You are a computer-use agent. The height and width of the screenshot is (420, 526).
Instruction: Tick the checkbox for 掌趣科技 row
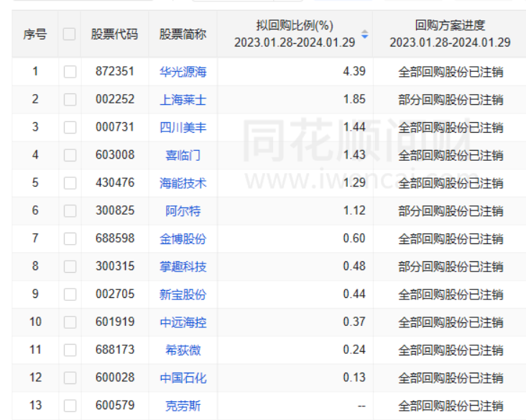click(70, 266)
